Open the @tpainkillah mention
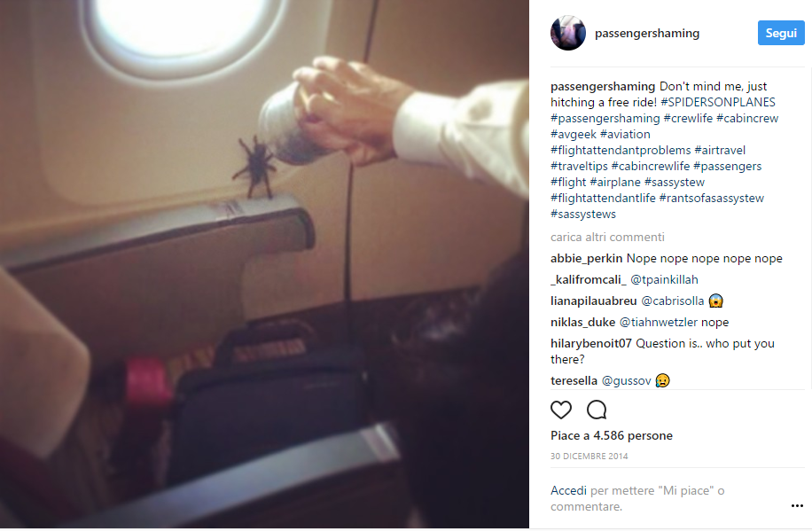The image size is (812, 531). (x=664, y=280)
